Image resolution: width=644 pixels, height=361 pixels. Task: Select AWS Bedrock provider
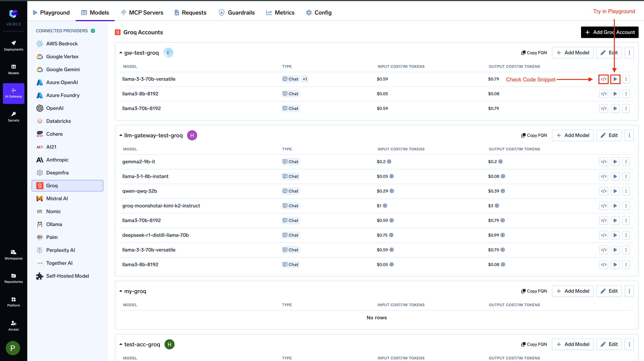point(67,44)
